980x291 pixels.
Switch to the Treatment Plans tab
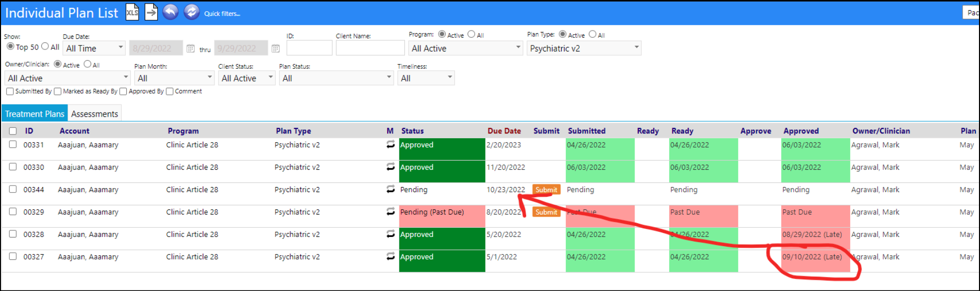35,114
